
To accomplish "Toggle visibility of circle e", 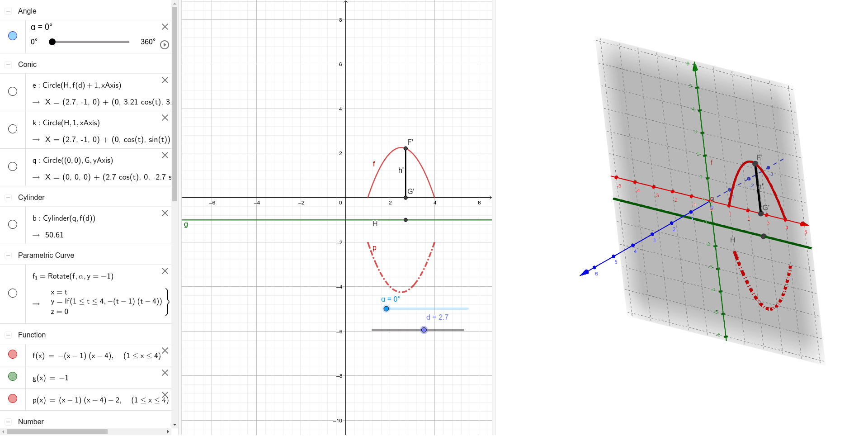I will click(13, 92).
